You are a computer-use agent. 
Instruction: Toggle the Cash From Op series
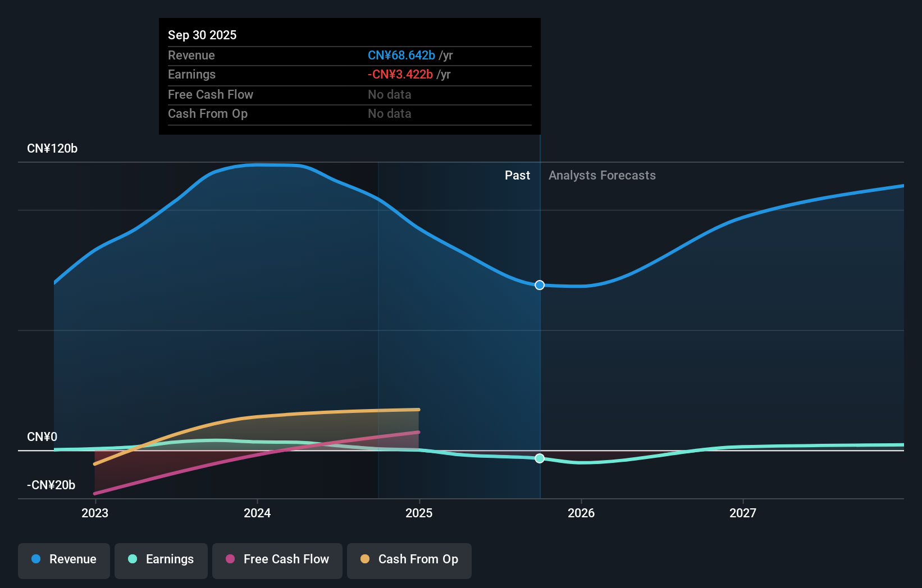[409, 559]
